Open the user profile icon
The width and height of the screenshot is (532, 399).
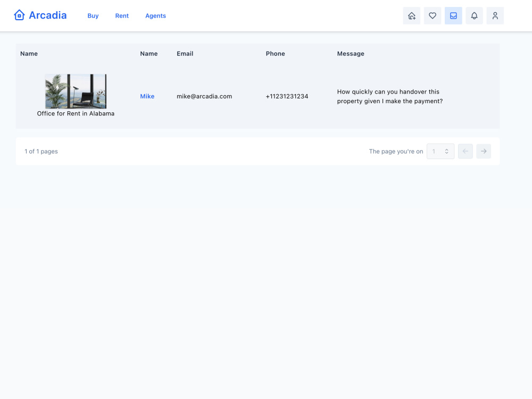(495, 15)
